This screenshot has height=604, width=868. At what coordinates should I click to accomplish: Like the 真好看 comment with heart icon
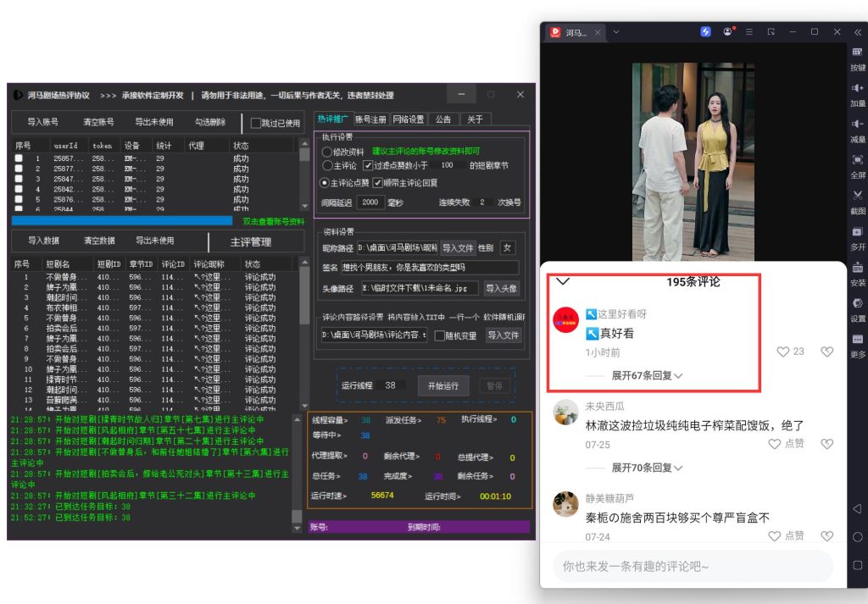click(x=783, y=352)
